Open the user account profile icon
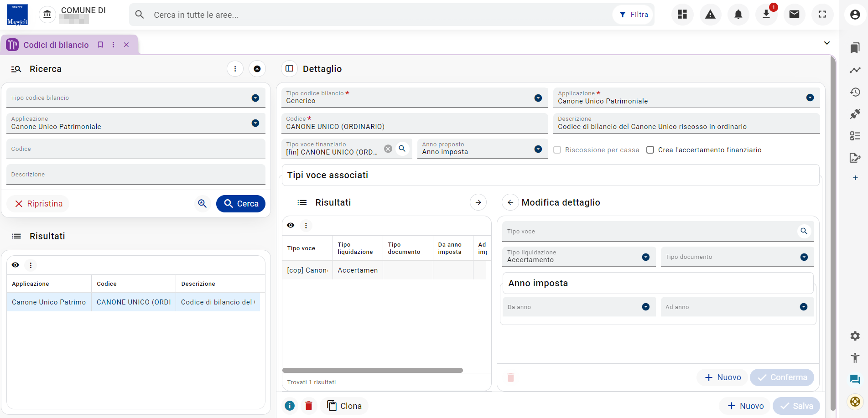The height and width of the screenshot is (418, 868). pos(855,15)
